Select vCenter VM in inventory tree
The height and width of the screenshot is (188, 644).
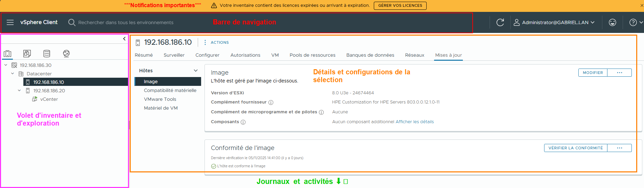[49, 99]
